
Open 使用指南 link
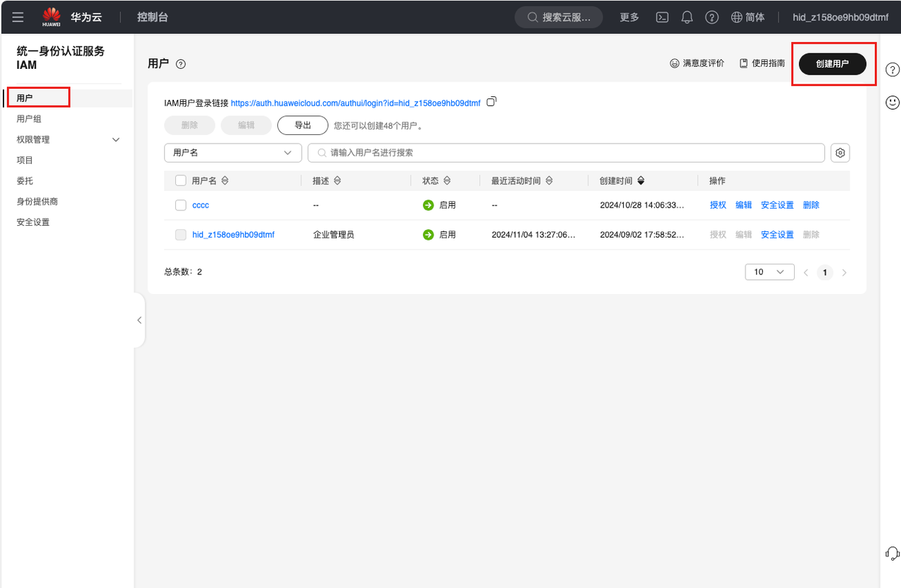coord(762,63)
